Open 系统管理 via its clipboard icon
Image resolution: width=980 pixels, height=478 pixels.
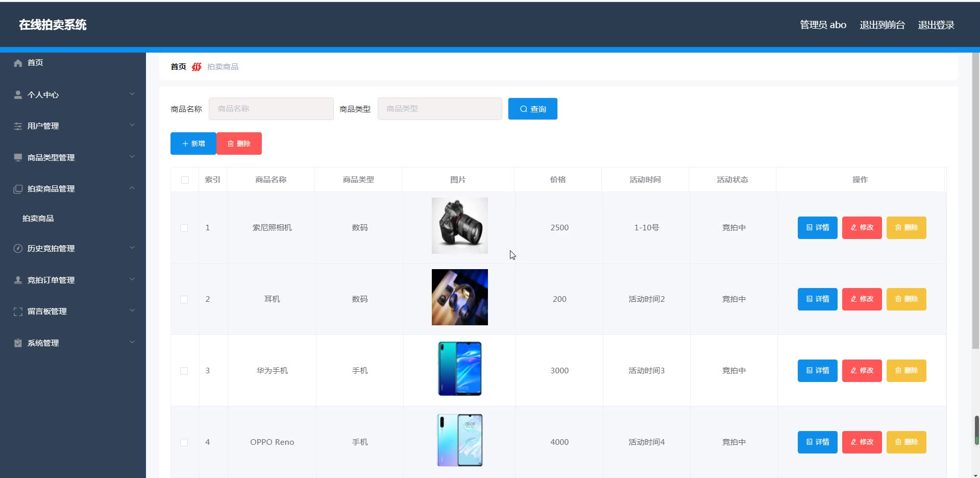[x=18, y=343]
